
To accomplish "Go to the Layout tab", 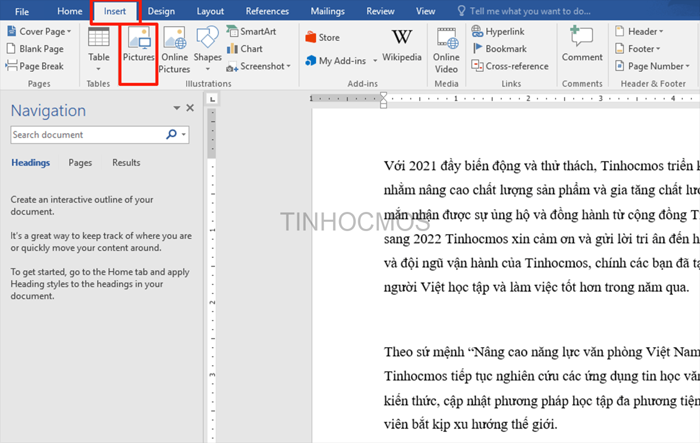I will pyautogui.click(x=210, y=11).
